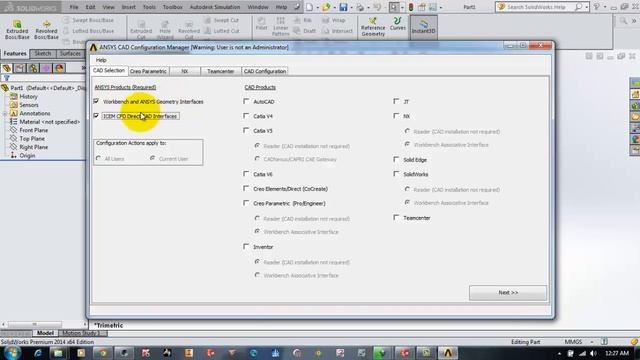Click the Swept Boss/Base tool
This screenshot has height=360, width=640.
pyautogui.click(x=89, y=20)
